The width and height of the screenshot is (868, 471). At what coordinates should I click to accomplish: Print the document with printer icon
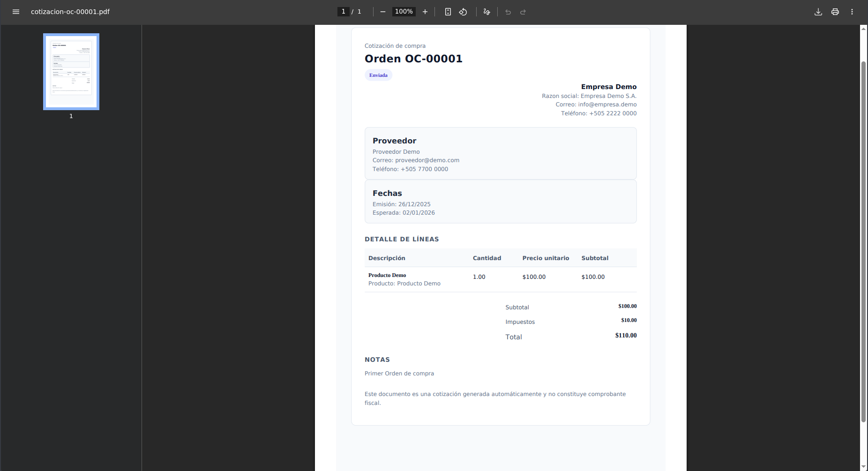coord(835,12)
